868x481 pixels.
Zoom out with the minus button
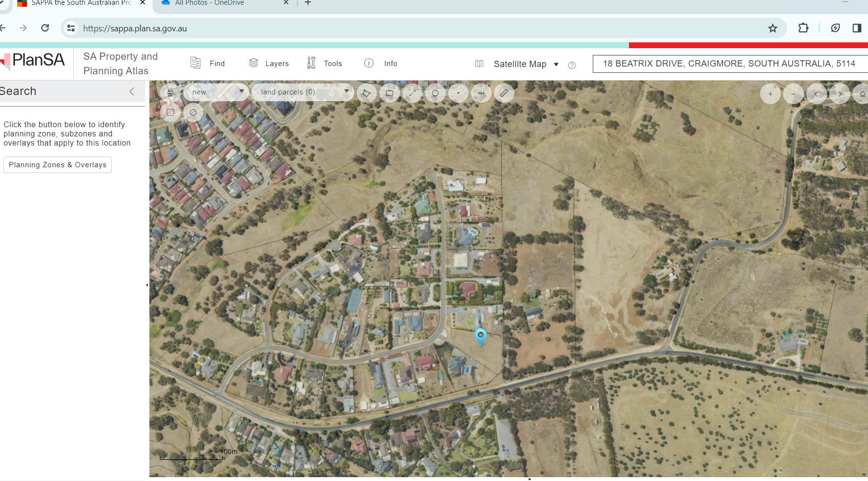pyautogui.click(x=793, y=94)
